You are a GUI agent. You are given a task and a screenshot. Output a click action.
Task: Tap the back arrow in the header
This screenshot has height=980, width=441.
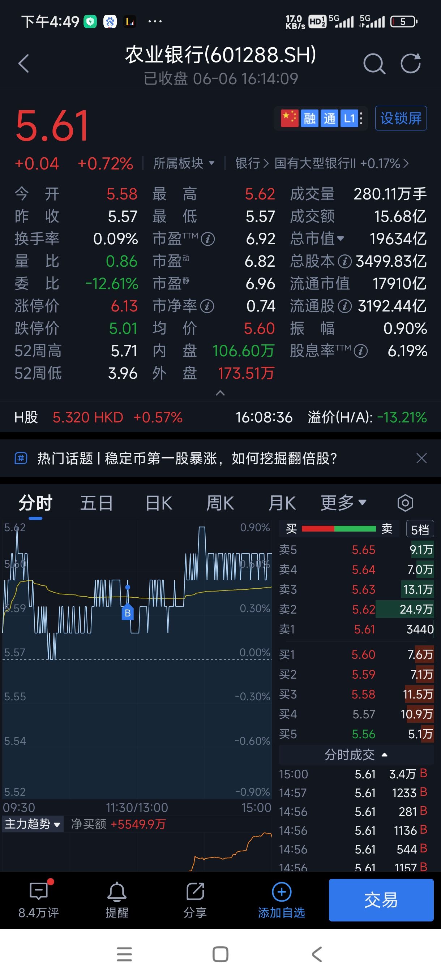point(23,63)
